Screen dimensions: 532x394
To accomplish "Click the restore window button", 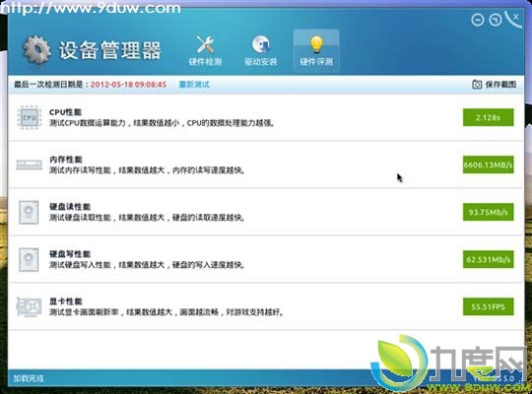I will 496,20.
